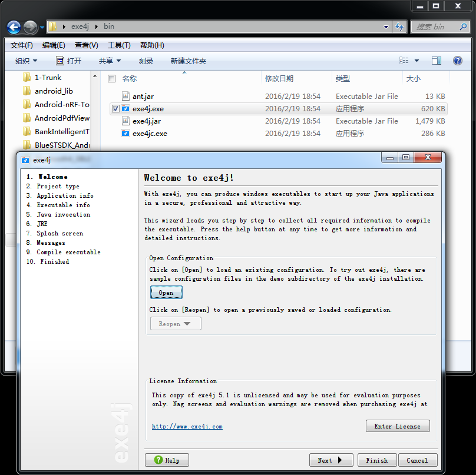This screenshot has height=475, width=476.
Task: Click the Next button in exe4j wizard
Action: [331, 460]
